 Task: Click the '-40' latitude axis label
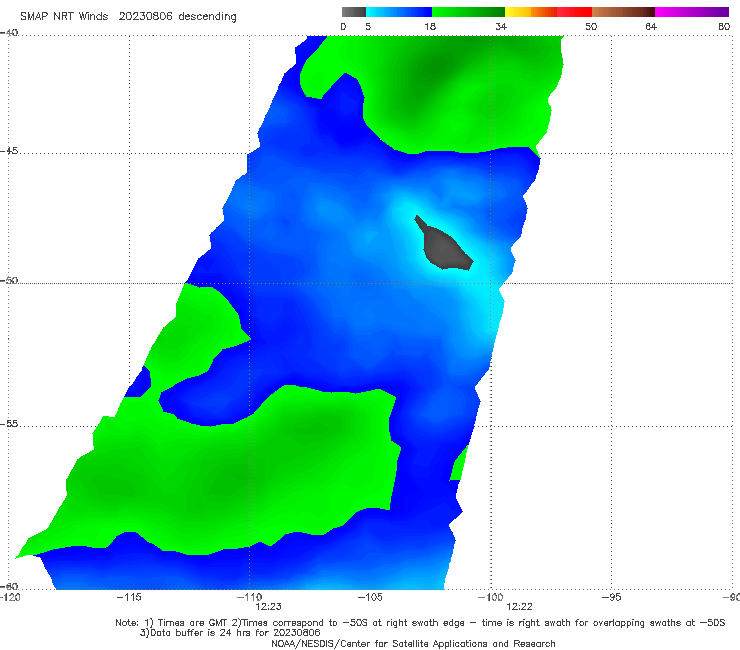click(x=9, y=33)
